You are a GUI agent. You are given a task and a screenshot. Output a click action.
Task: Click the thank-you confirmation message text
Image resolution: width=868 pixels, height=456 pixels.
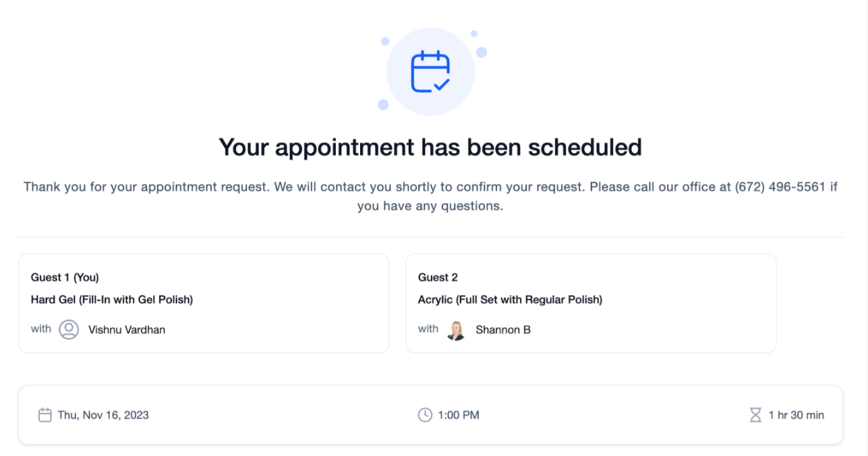[x=430, y=196]
